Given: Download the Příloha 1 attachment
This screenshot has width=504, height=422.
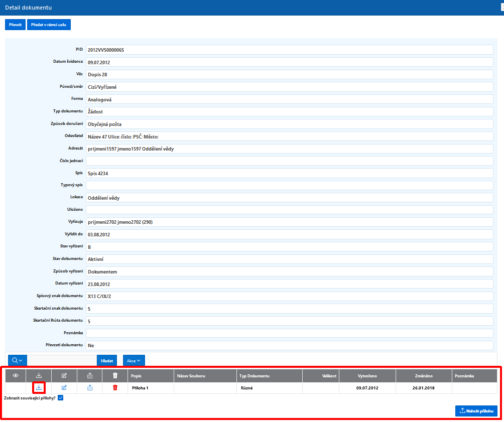Looking at the screenshot, I should [39, 387].
